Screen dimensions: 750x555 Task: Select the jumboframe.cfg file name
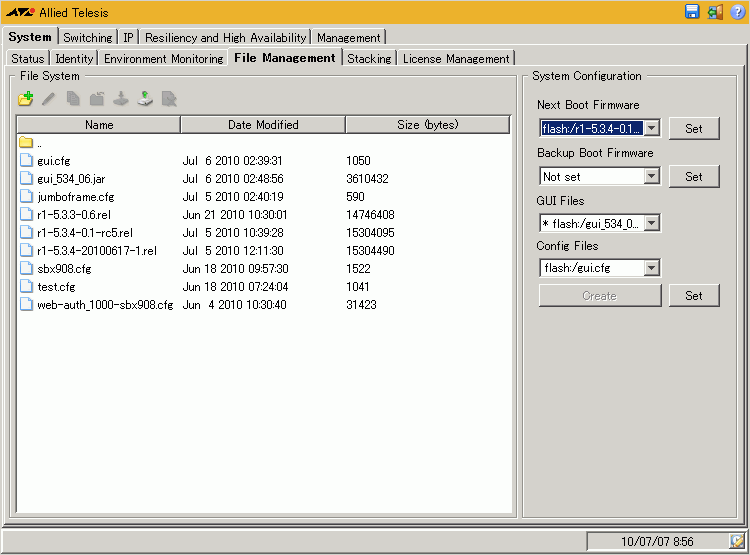(x=76, y=197)
